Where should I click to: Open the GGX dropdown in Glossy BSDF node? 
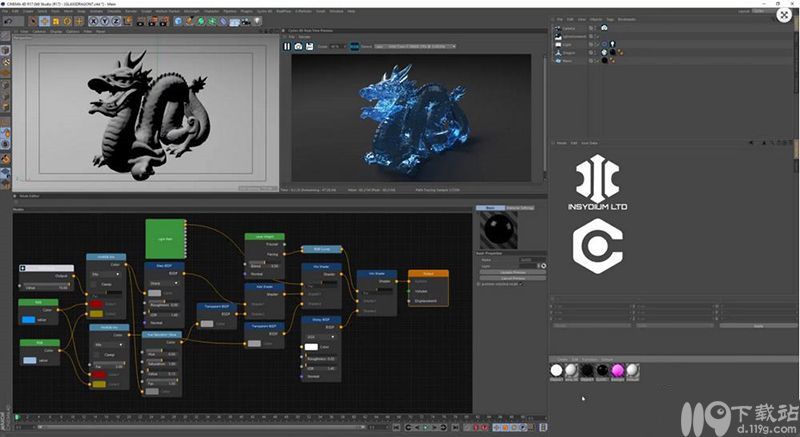click(320, 337)
